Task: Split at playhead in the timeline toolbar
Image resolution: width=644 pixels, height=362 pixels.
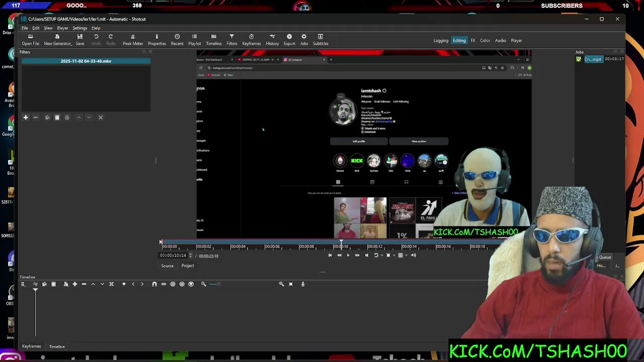Action: (111, 284)
